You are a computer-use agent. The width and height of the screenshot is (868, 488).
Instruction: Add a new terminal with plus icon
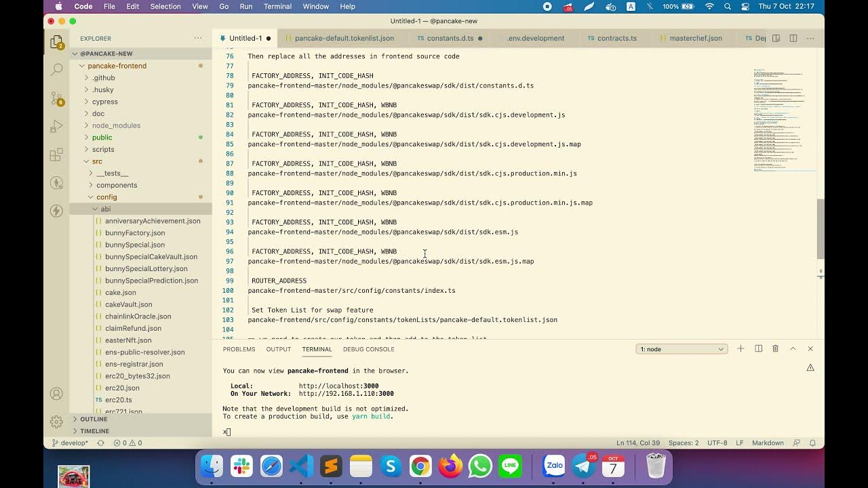click(x=741, y=348)
